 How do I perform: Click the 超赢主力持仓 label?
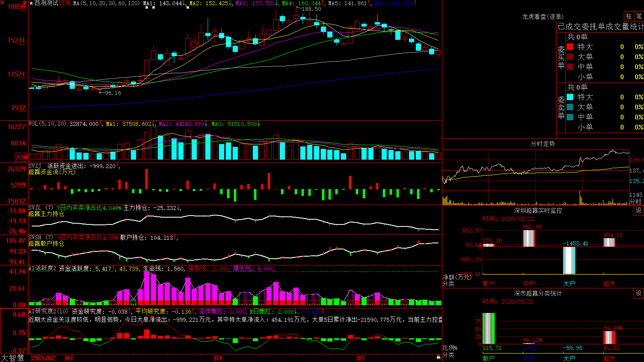[46, 214]
